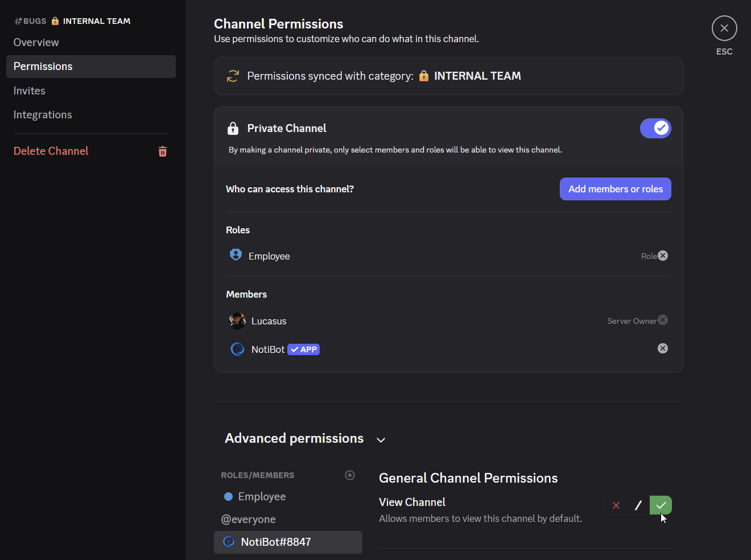Open the Invites tab

click(29, 90)
